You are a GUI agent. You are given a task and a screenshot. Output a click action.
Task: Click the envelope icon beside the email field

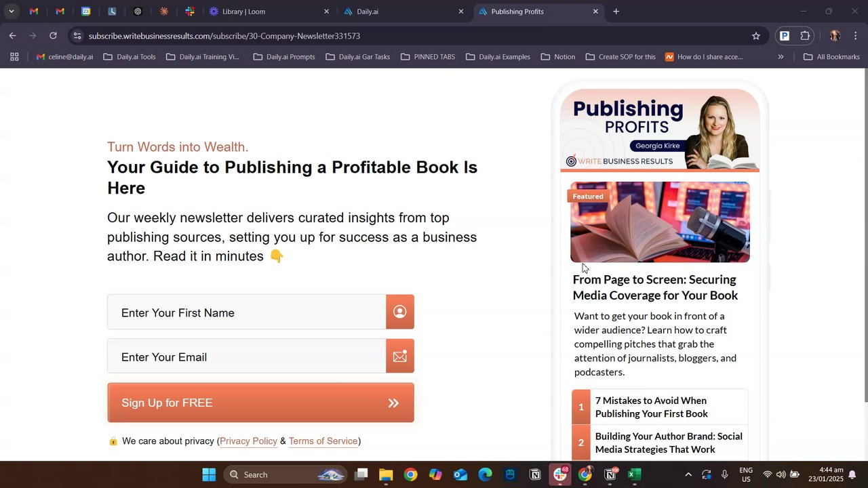coord(400,357)
